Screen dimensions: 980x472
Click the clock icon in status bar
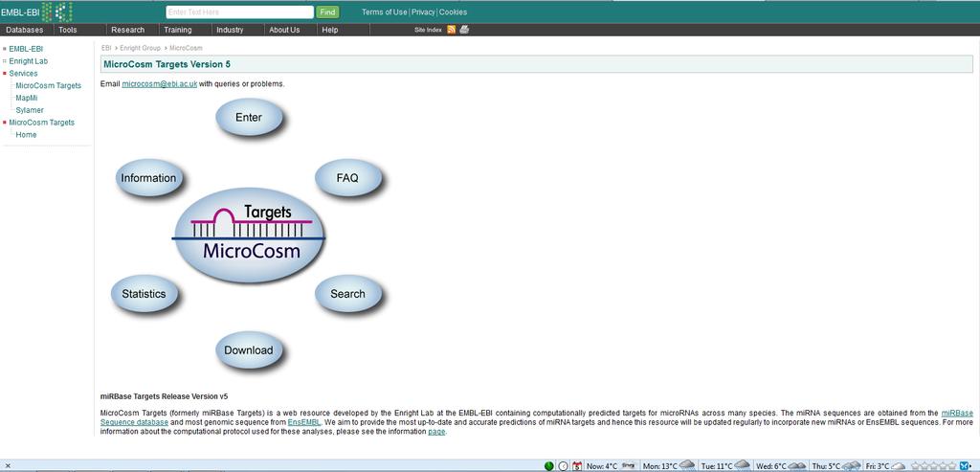pyautogui.click(x=563, y=465)
